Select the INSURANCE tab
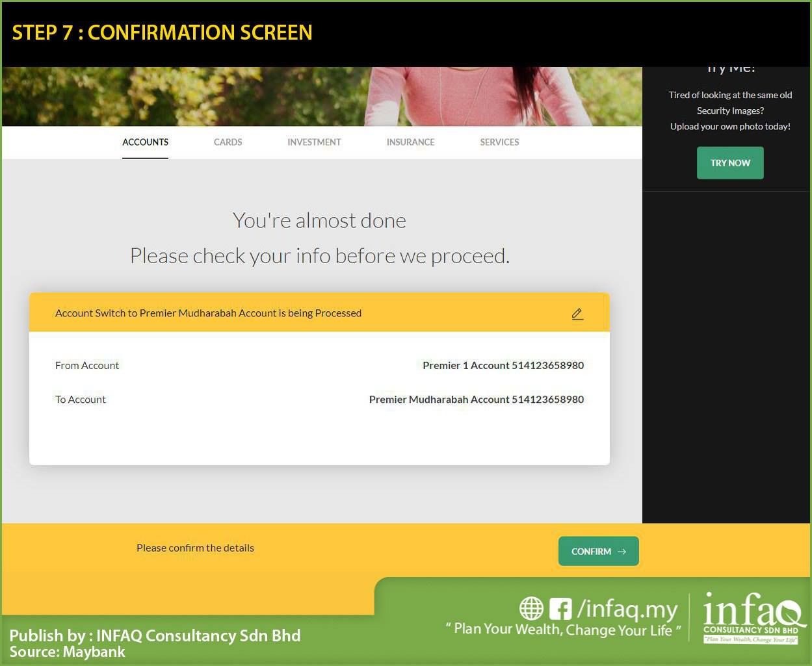The image size is (812, 666). click(x=411, y=142)
